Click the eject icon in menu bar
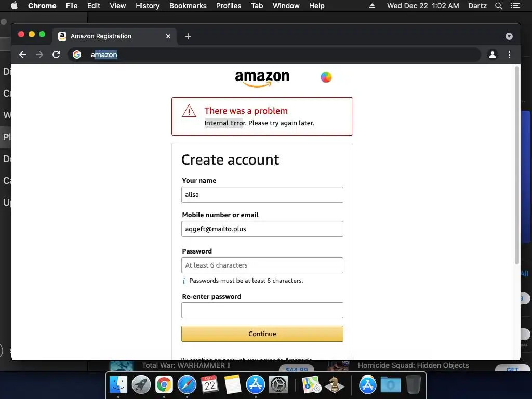This screenshot has height=399, width=532. (372, 6)
